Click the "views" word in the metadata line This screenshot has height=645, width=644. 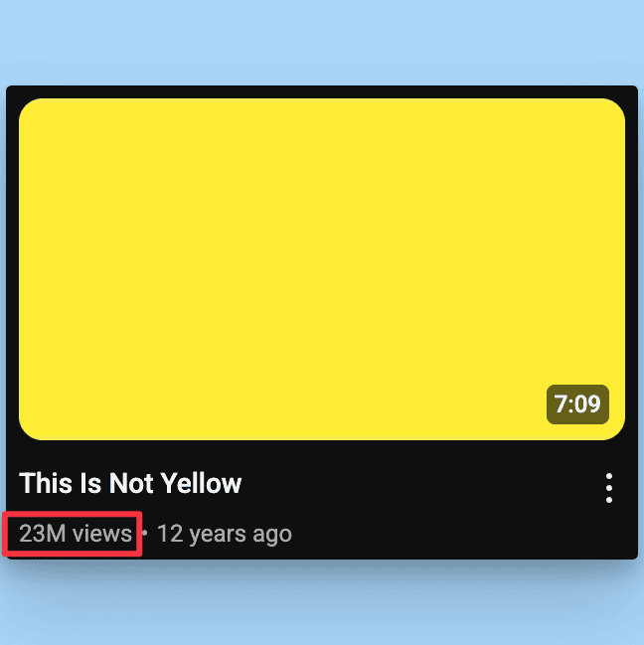102,534
